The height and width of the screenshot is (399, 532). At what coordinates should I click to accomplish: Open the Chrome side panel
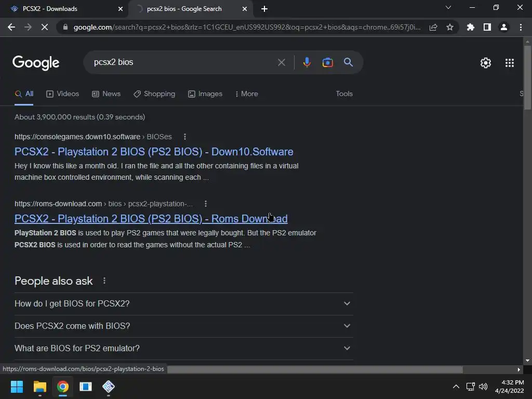487,27
